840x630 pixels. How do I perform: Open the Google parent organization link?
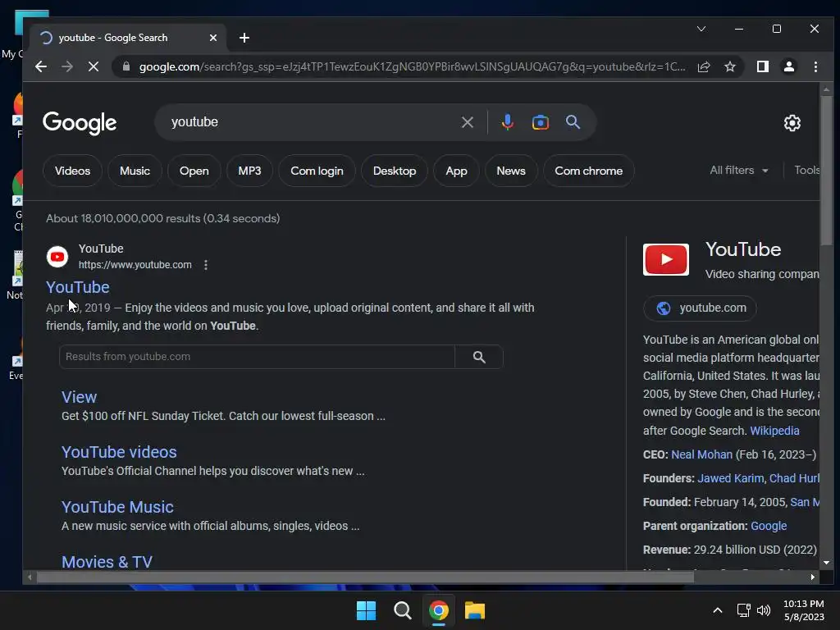coord(769,526)
